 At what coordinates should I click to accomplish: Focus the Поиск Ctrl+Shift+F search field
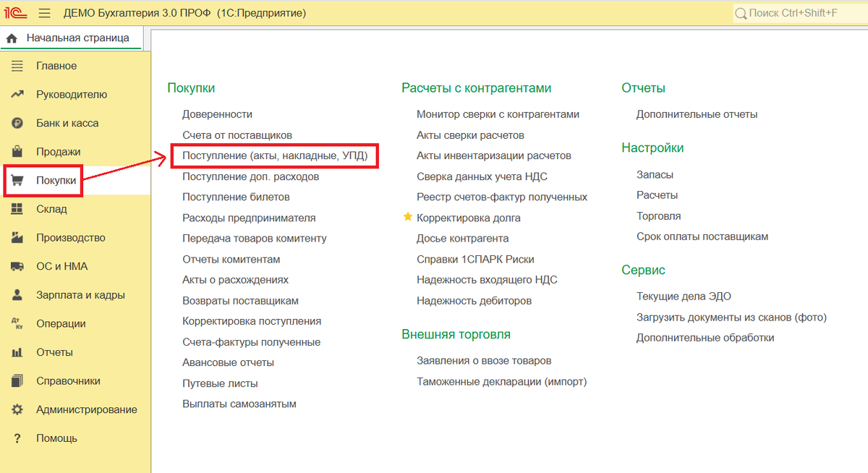[x=799, y=13]
